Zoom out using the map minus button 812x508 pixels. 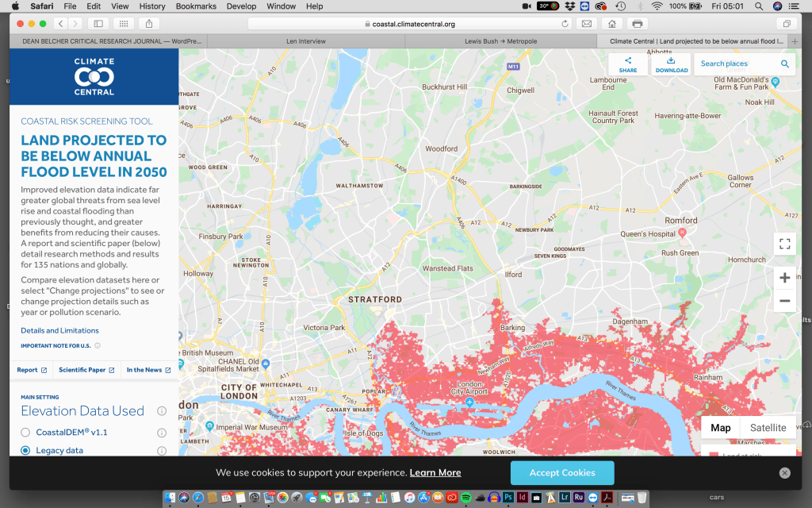pyautogui.click(x=784, y=301)
